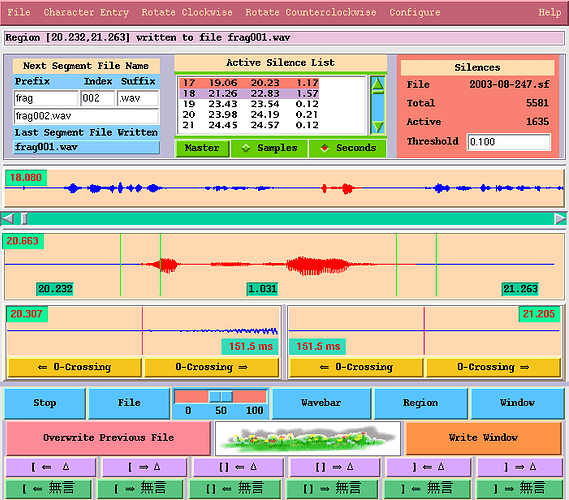Select the Seconds radio option
This screenshot has width=569, height=500.
pyautogui.click(x=348, y=148)
